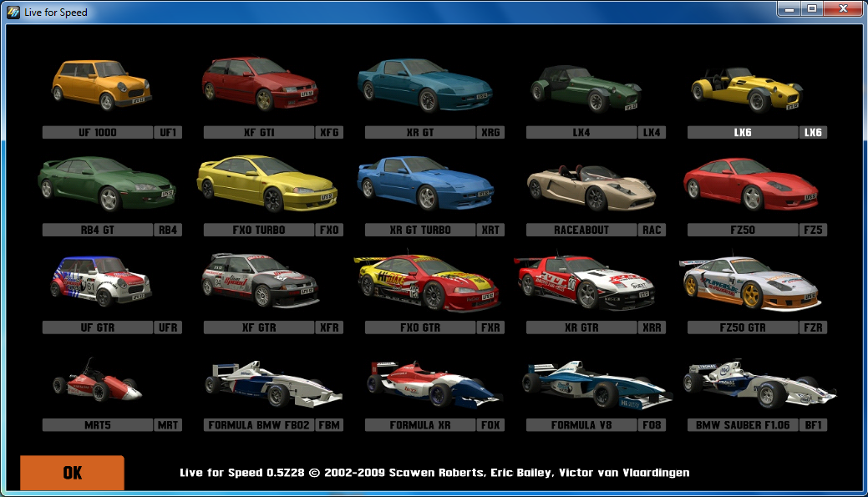Click the XR GT TURBO name label
868x497 pixels.
click(420, 230)
